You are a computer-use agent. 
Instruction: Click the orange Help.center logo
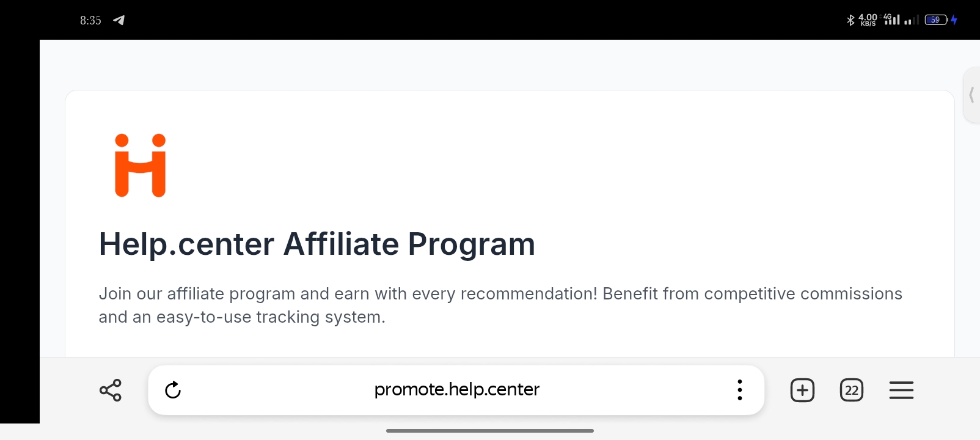click(x=141, y=166)
